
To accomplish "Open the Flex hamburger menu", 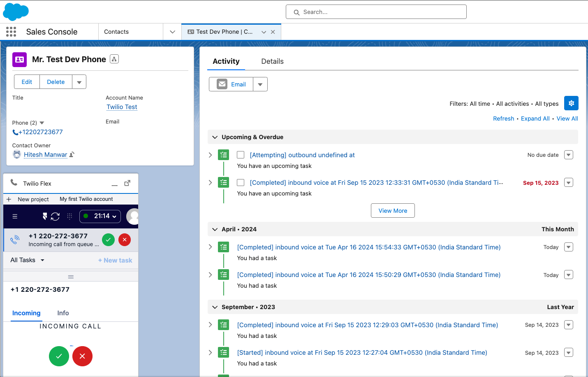I will point(15,216).
